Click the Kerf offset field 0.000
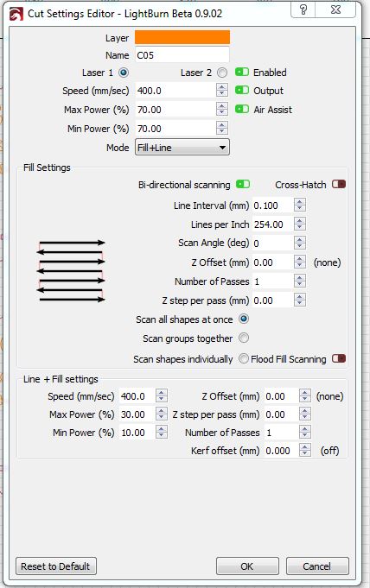 pyautogui.click(x=281, y=451)
